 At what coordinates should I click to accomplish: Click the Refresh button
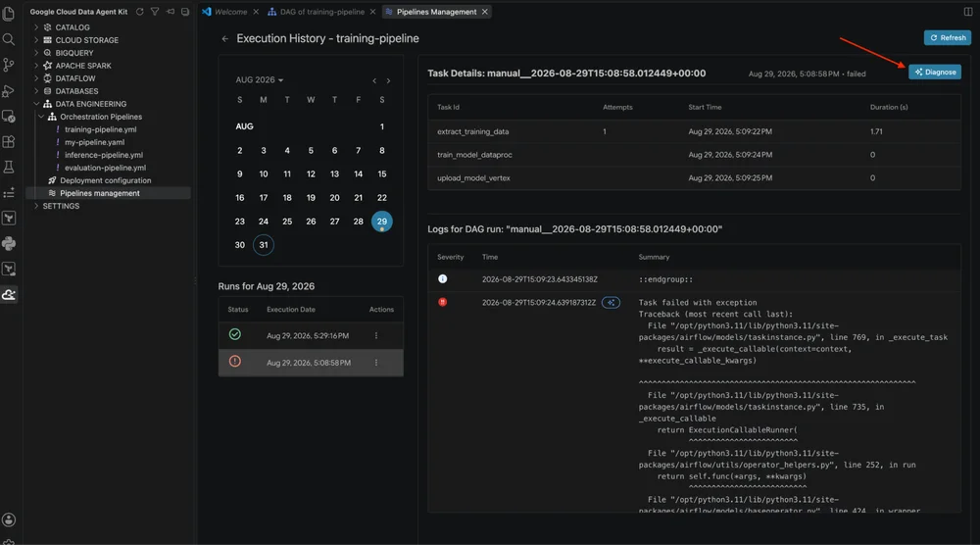tap(948, 37)
